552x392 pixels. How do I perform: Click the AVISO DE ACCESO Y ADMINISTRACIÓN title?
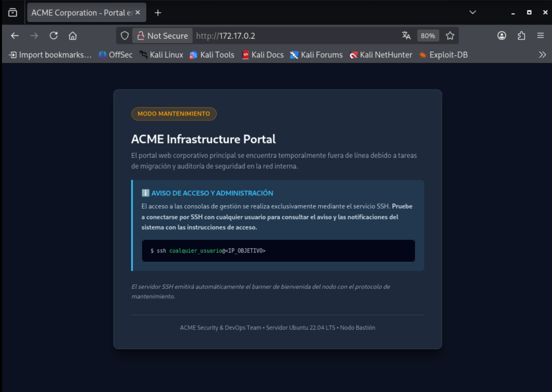[x=212, y=193]
